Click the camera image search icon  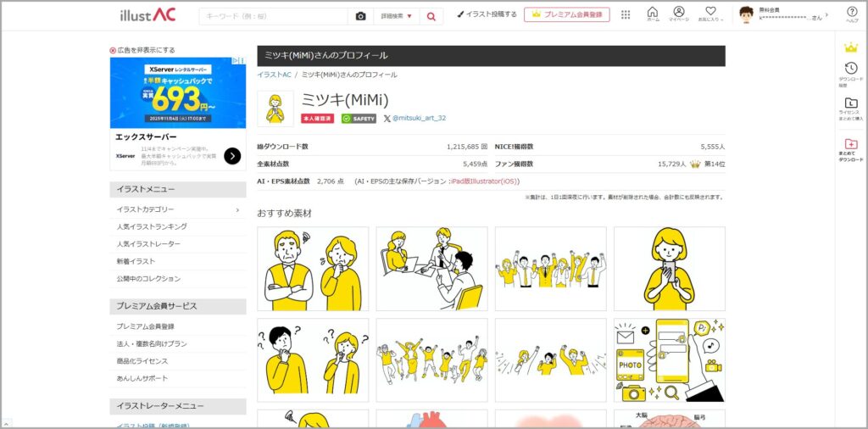click(360, 16)
